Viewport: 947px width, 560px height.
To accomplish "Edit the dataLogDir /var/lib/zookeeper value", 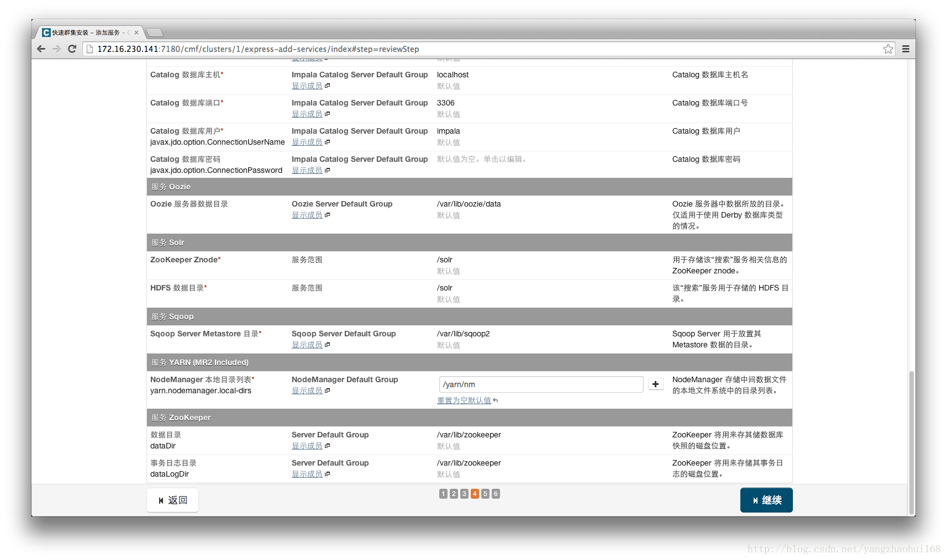I will (469, 463).
